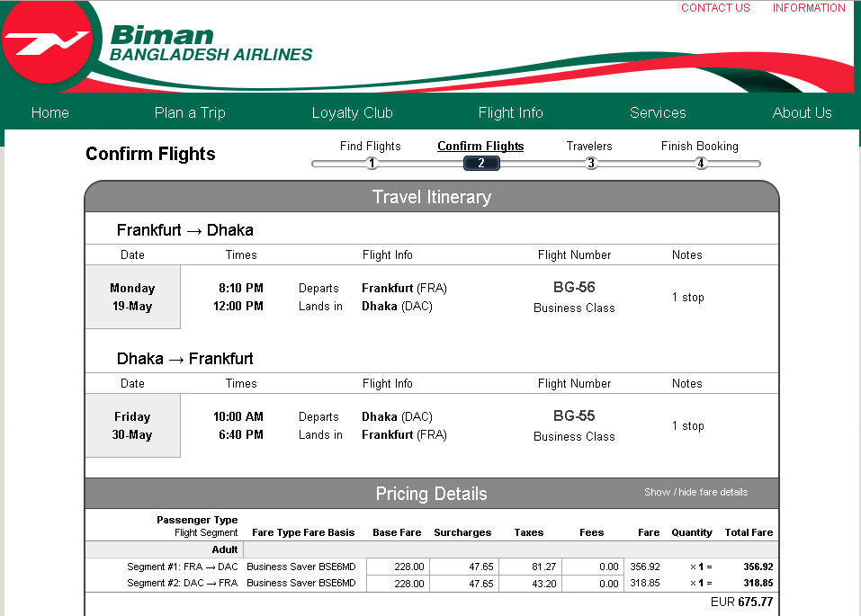
Task: Click the Biman Bangladesh Airlines title text
Action: (x=211, y=43)
